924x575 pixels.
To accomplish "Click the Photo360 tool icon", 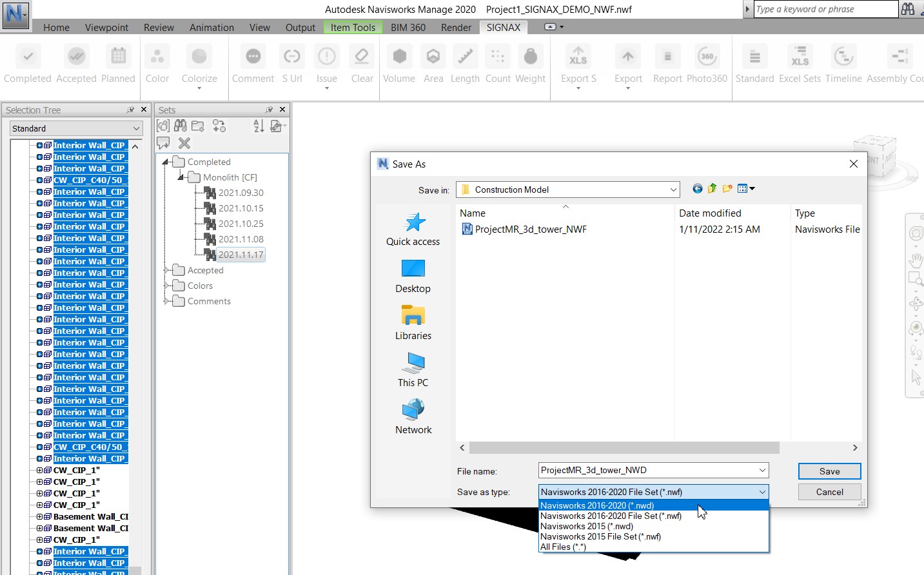I will (707, 57).
